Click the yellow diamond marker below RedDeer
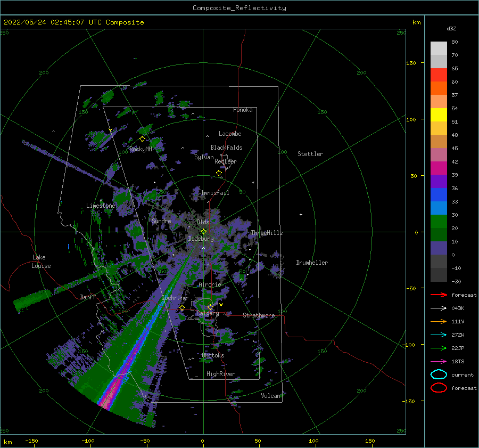Image resolution: width=479 pixels, height=448 pixels. coord(219,173)
